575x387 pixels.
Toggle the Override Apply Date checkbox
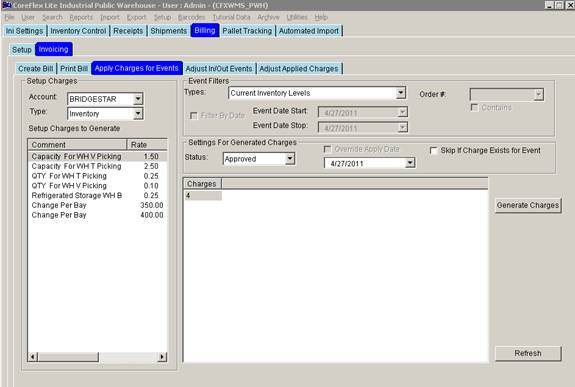click(x=327, y=149)
